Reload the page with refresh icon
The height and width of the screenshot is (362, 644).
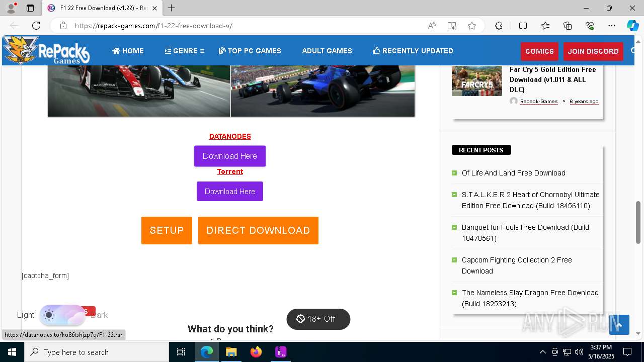tap(36, 26)
